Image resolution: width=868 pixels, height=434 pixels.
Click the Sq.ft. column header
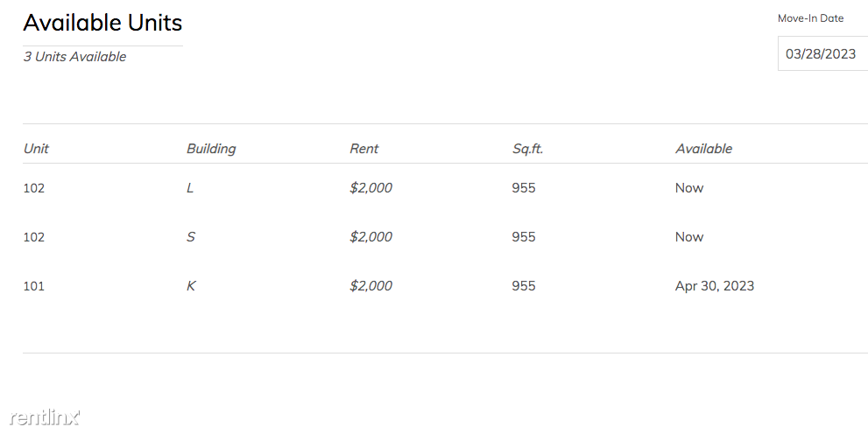[527, 149]
